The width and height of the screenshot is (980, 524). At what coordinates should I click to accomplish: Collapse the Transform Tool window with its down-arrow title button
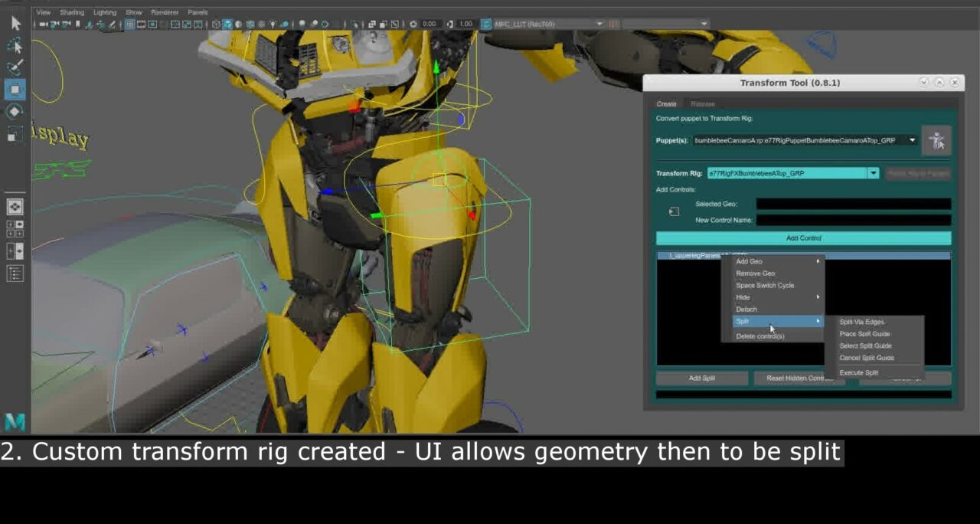924,83
